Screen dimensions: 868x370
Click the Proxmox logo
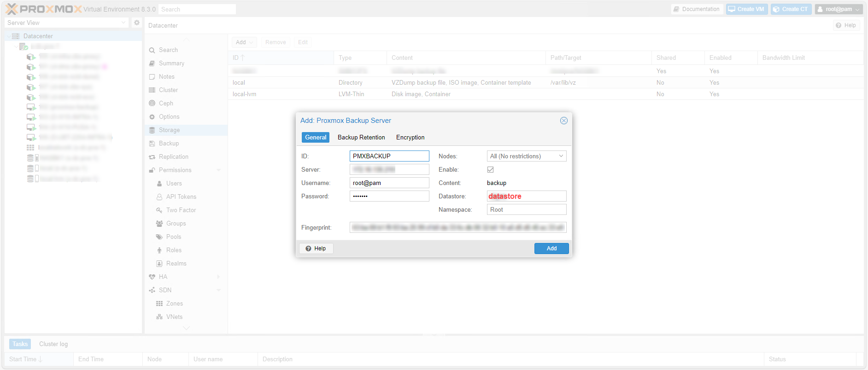pyautogui.click(x=44, y=9)
